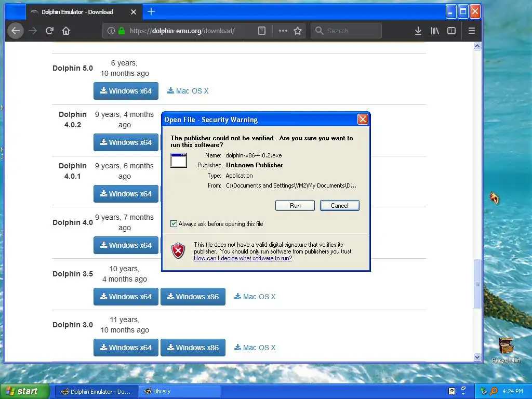Bookmark this page with the star icon
The width and height of the screenshot is (532, 399).
pyautogui.click(x=298, y=31)
